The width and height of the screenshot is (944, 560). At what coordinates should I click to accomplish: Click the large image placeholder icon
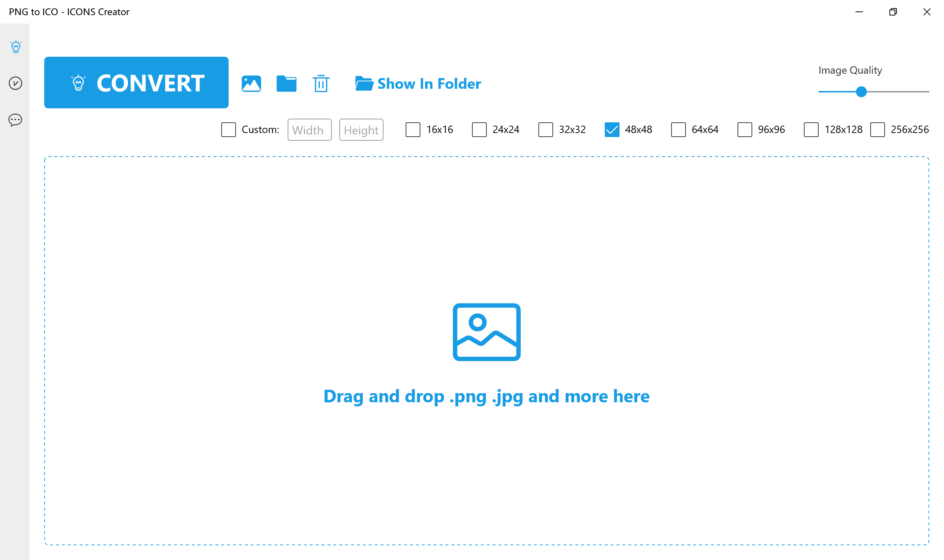(486, 332)
